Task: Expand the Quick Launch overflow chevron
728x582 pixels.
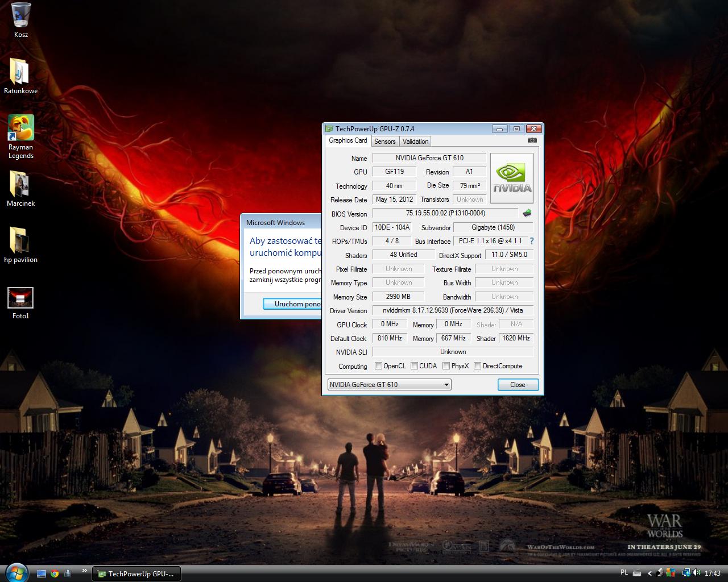Action: point(85,571)
